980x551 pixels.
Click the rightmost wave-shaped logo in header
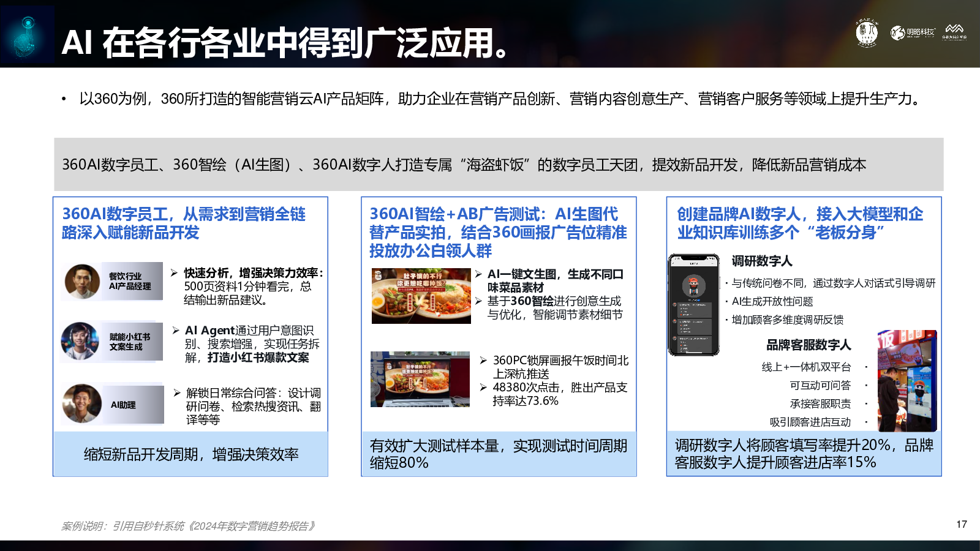[954, 32]
